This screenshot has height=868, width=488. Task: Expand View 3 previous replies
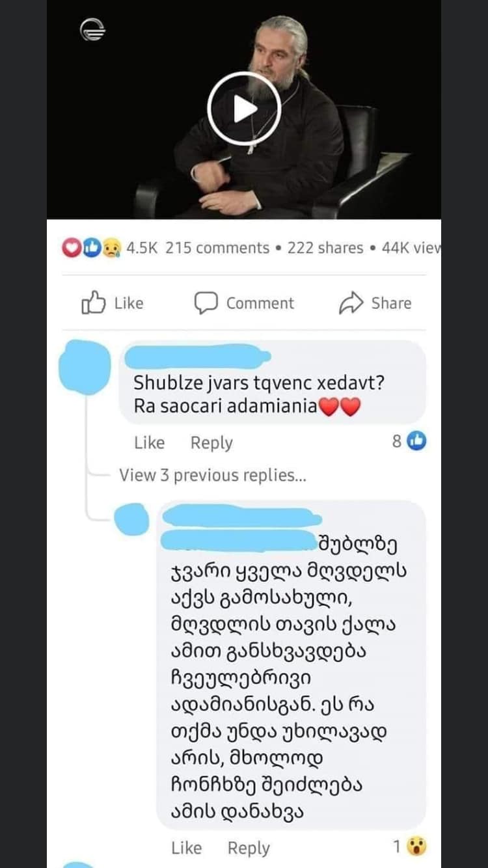pyautogui.click(x=212, y=476)
